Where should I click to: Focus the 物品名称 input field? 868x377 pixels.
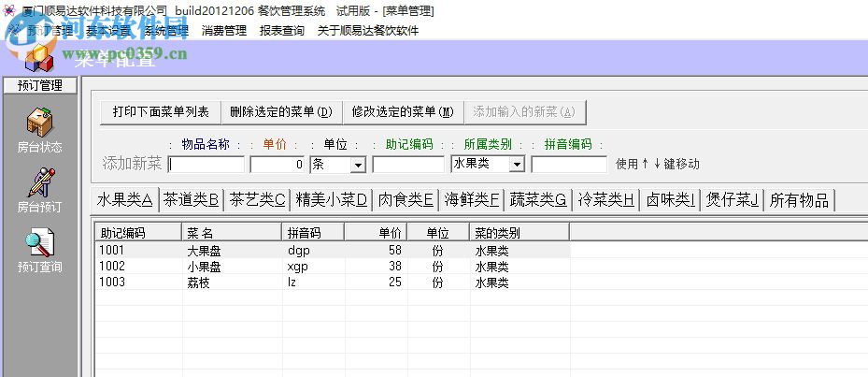click(x=206, y=165)
